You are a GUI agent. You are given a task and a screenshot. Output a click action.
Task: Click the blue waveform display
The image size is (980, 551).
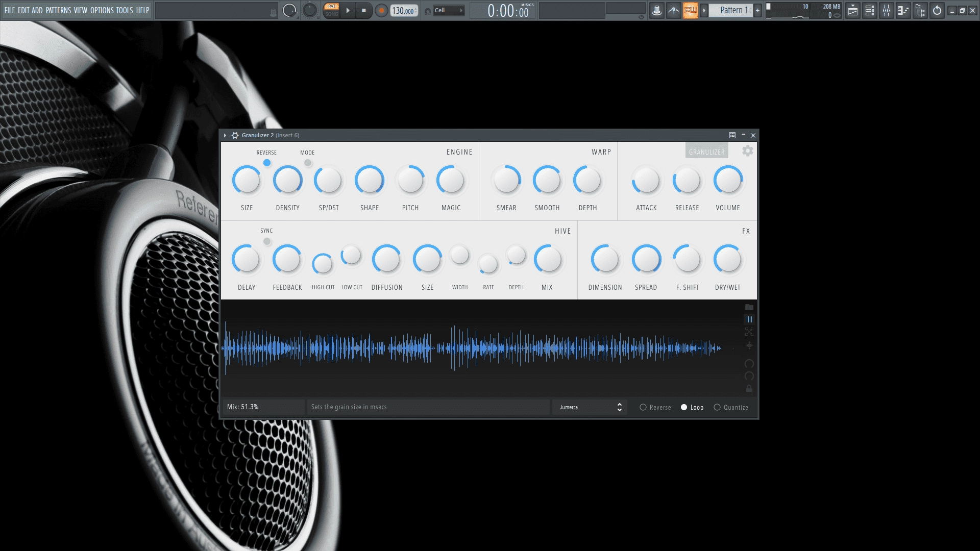tap(472, 348)
